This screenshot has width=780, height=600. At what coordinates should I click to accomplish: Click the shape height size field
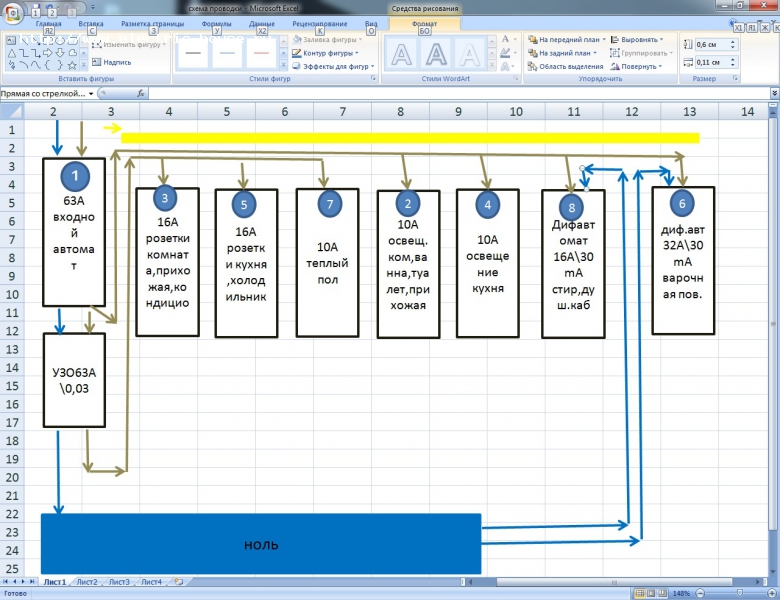coord(707,45)
